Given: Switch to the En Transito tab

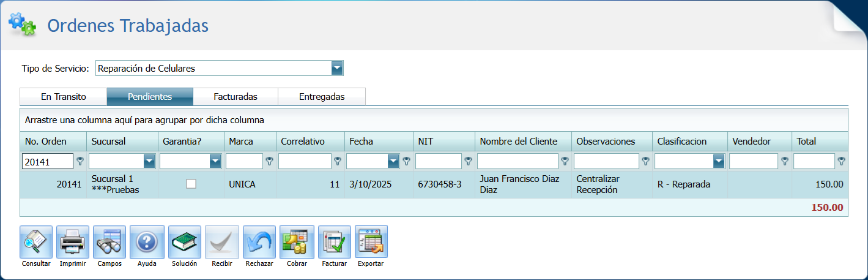Looking at the screenshot, I should click(x=64, y=97).
